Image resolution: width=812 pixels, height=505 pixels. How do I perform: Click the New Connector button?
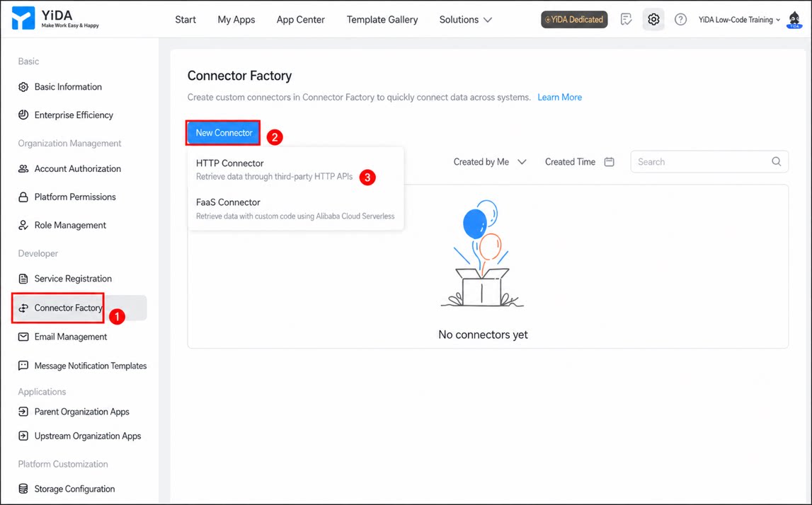(224, 133)
